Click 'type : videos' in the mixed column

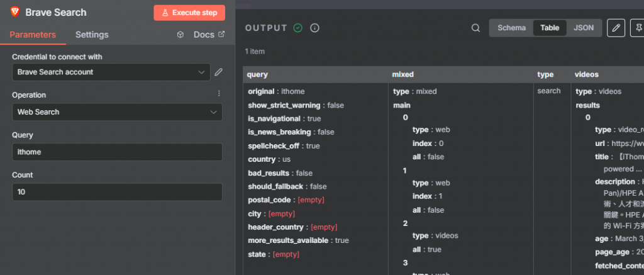(435, 236)
